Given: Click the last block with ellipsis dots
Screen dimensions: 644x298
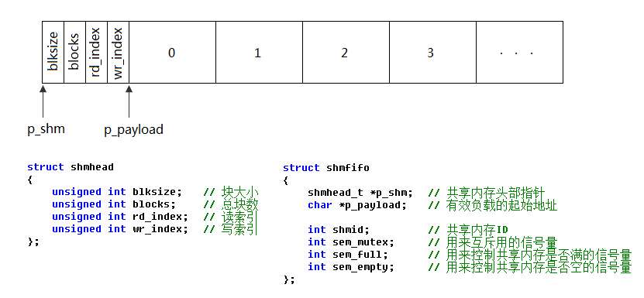Looking at the screenshot, I should pos(519,52).
